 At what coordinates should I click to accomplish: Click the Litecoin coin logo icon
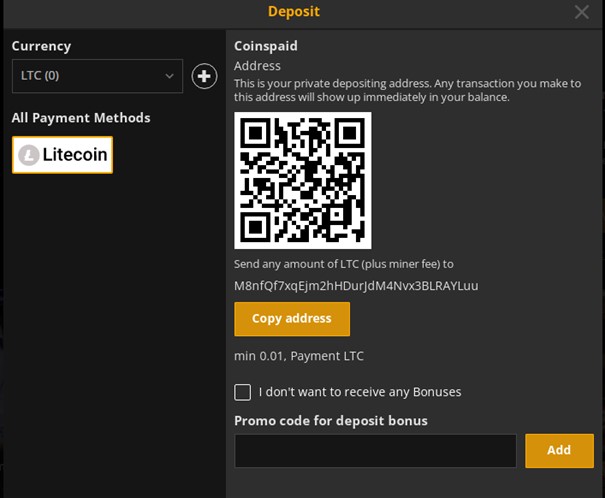pos(29,155)
